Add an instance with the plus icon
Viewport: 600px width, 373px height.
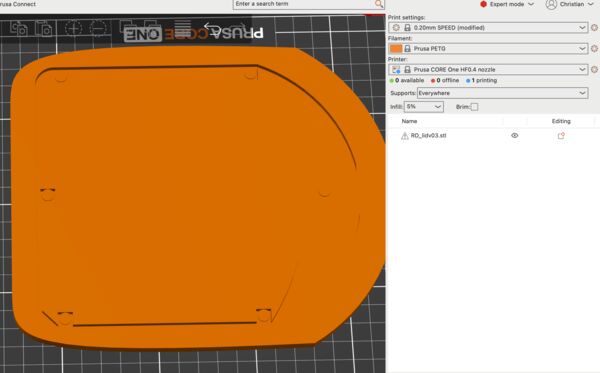coord(73,28)
